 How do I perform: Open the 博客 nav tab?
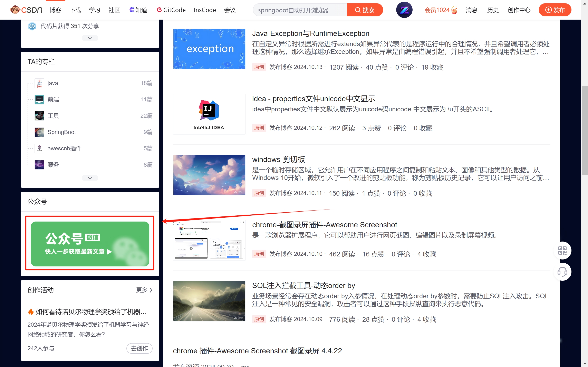pos(55,10)
